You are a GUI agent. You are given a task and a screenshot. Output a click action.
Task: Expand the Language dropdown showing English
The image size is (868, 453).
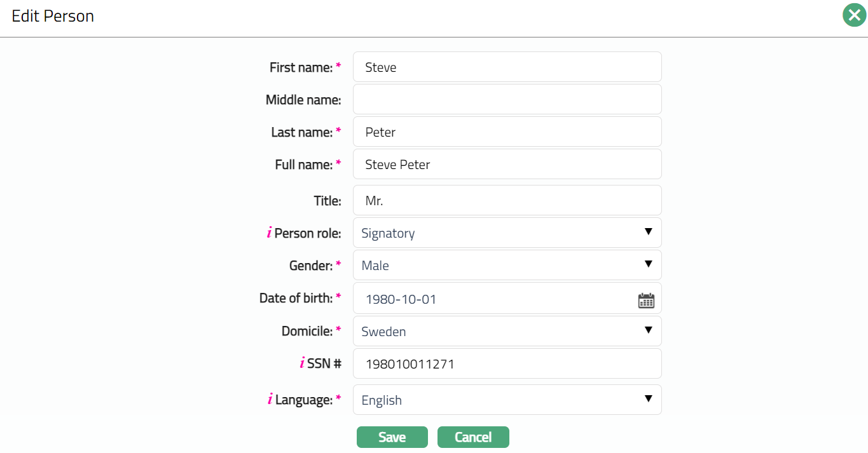pos(507,400)
